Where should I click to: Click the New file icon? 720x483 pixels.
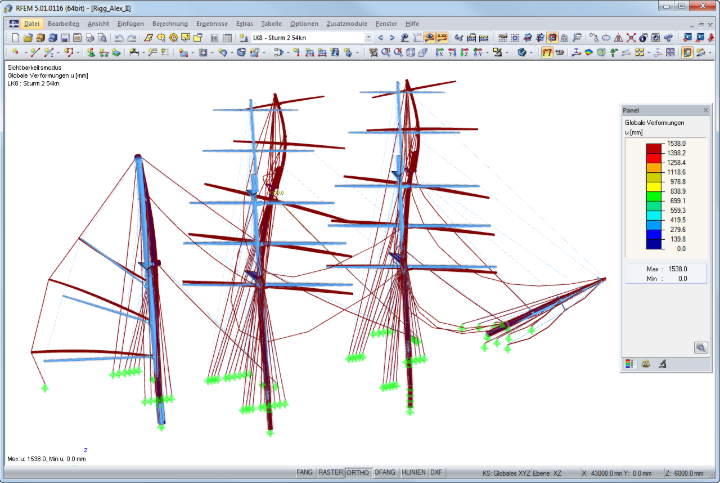click(x=15, y=38)
